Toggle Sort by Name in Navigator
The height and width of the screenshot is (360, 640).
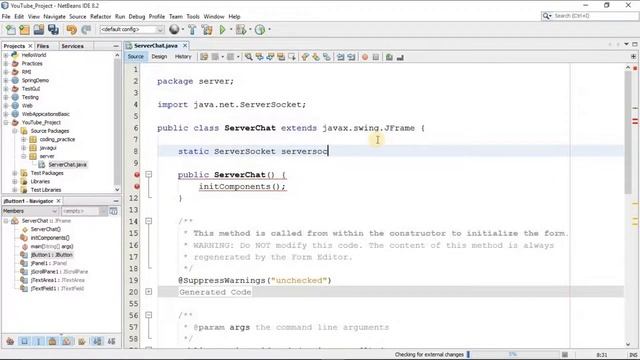97,341
